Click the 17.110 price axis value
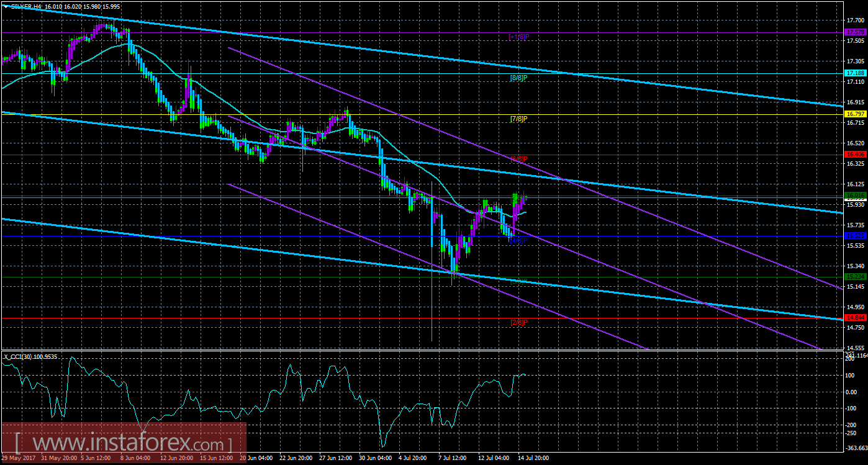The height and width of the screenshot is (465, 868). 856,82
